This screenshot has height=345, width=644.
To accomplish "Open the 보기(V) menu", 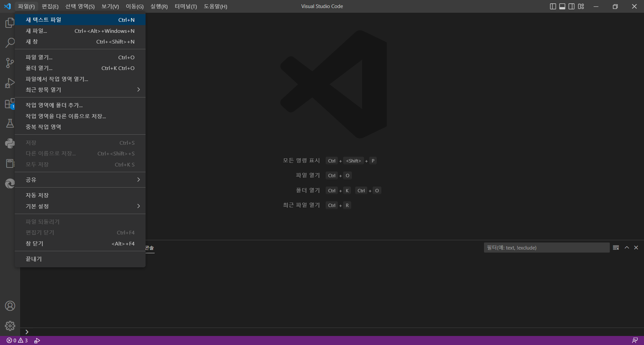I will [x=110, y=6].
